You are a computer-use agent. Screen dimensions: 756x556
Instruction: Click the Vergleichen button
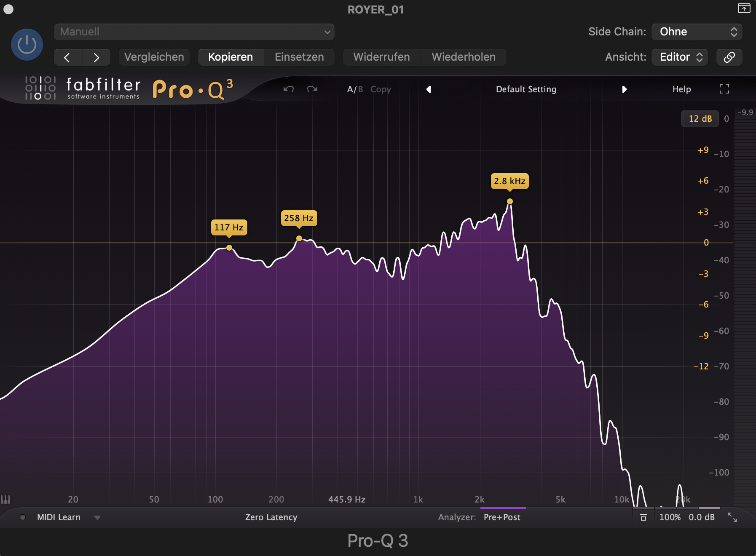154,57
